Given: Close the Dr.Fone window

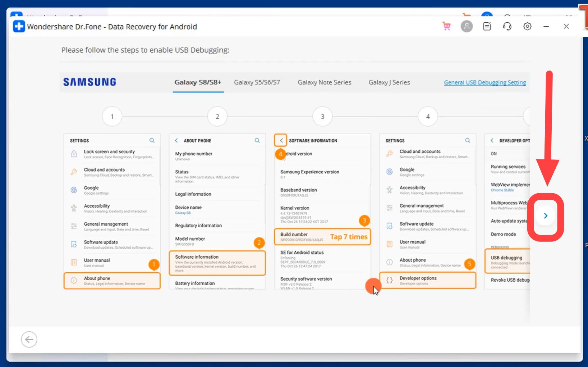Looking at the screenshot, I should point(566,26).
